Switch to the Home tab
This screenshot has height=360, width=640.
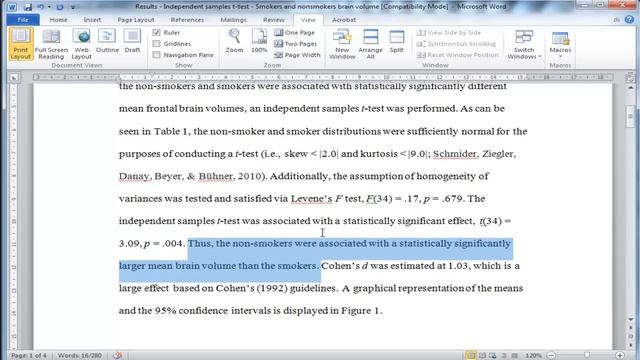(58, 20)
